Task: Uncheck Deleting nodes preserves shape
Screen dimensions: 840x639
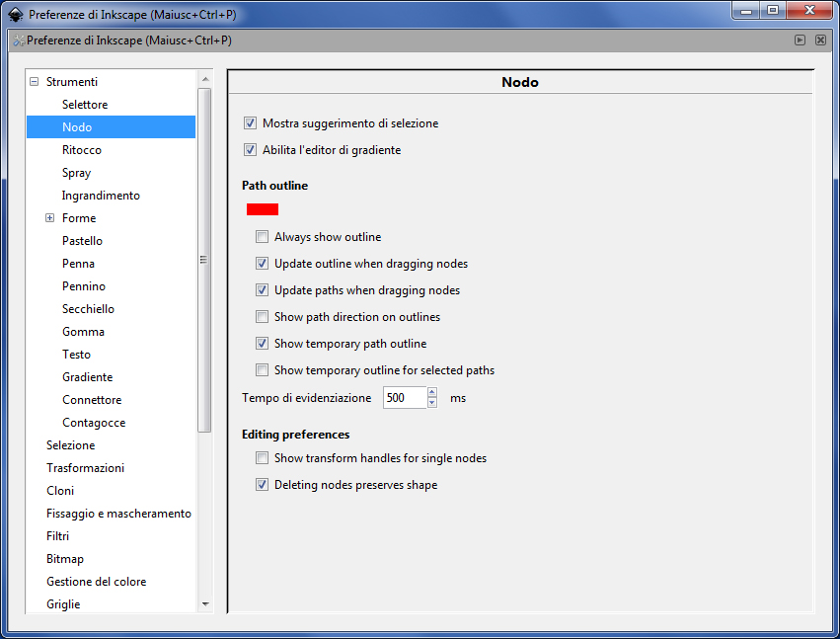Action: tap(262, 485)
